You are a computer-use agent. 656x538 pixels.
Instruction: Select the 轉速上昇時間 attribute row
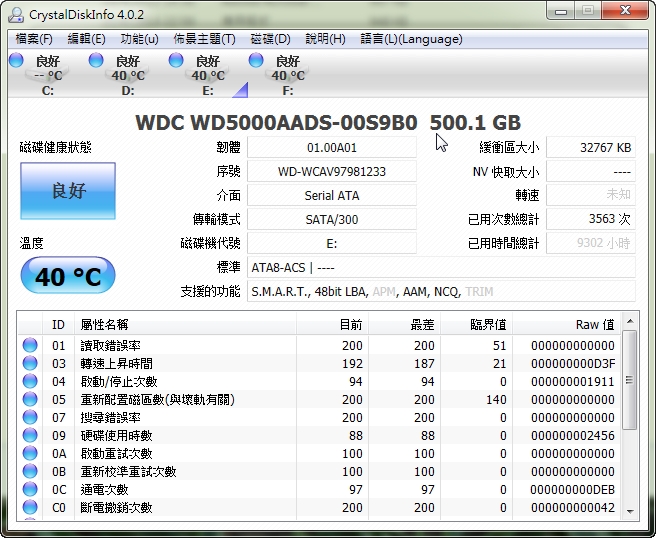click(x=319, y=363)
